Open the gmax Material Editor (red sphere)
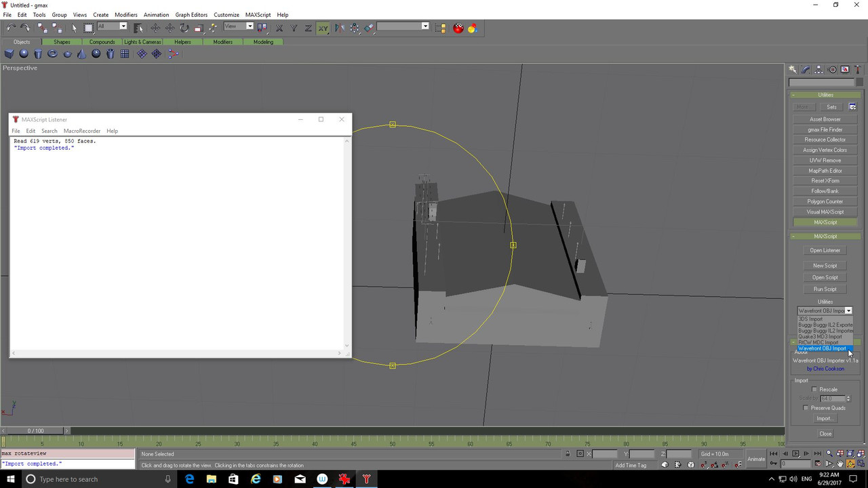 click(458, 27)
